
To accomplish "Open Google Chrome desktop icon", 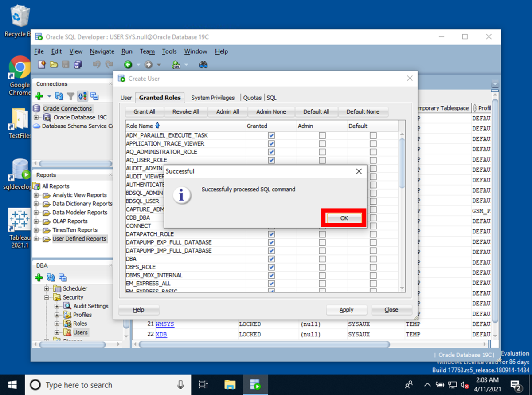I will click(20, 75).
